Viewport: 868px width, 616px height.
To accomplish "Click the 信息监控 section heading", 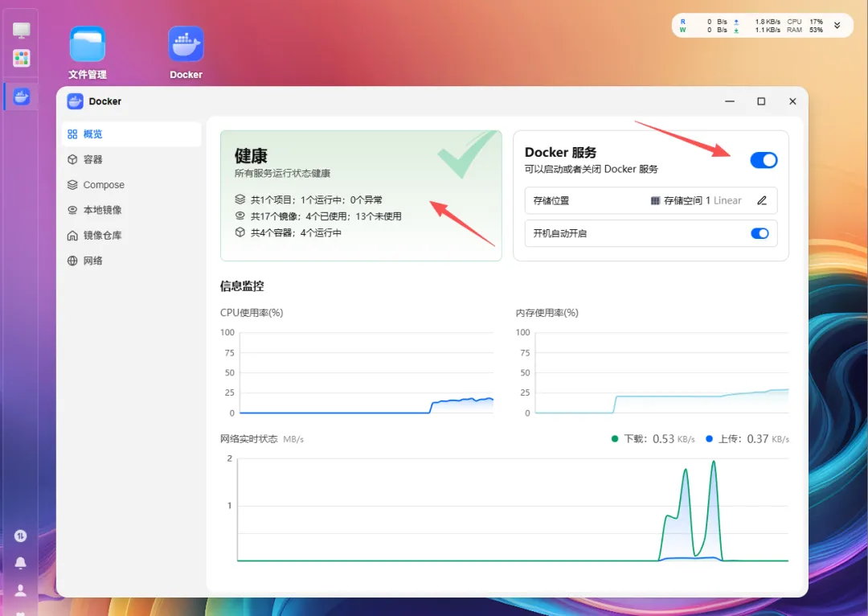I will tap(242, 285).
